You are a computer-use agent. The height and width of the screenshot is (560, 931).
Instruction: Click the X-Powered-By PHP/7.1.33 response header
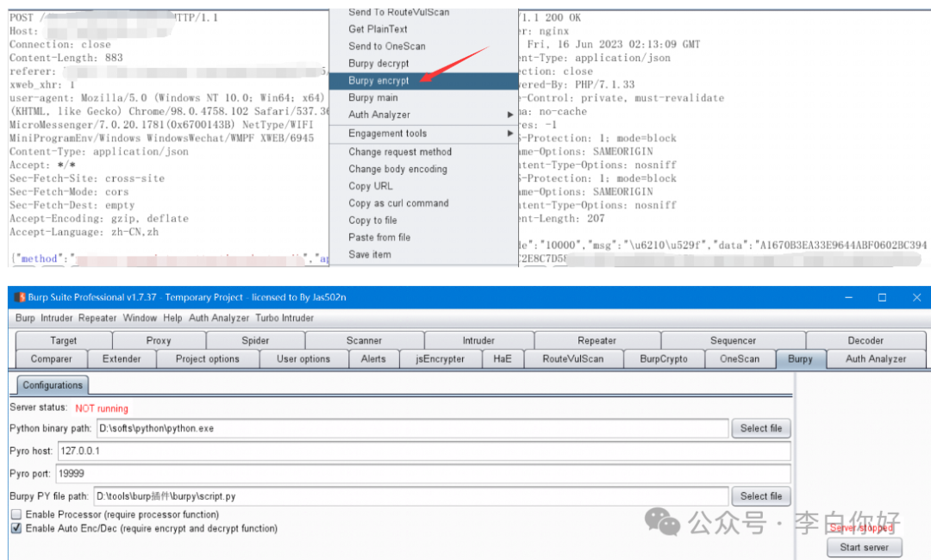pyautogui.click(x=577, y=84)
